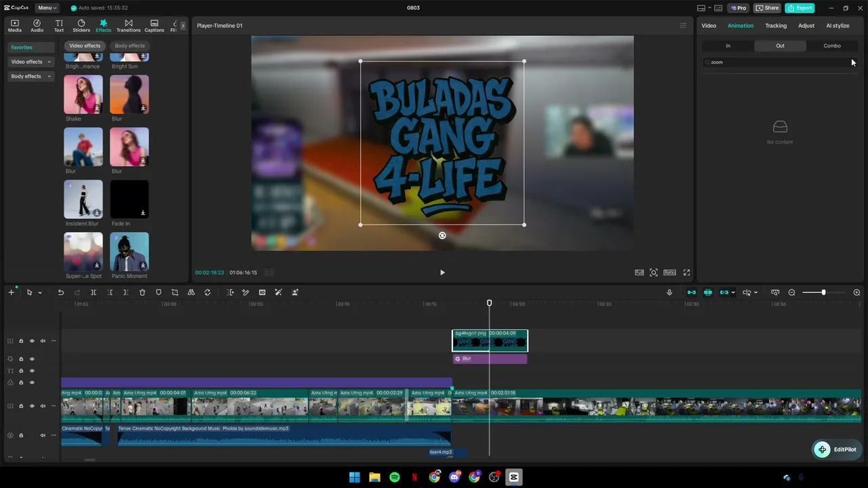Viewport: 868px width, 488px height.
Task: Show more panel tabs with the arrow
Action: [182, 26]
